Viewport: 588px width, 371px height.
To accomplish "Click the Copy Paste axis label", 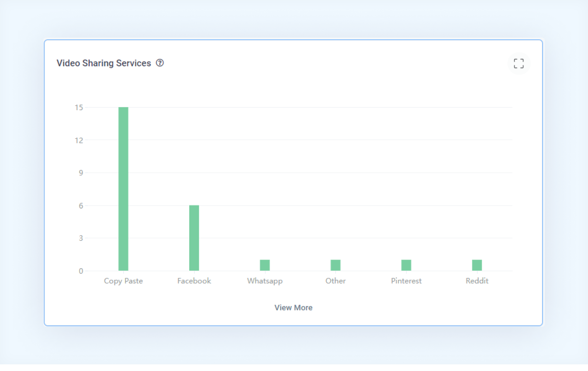I will pos(123,281).
